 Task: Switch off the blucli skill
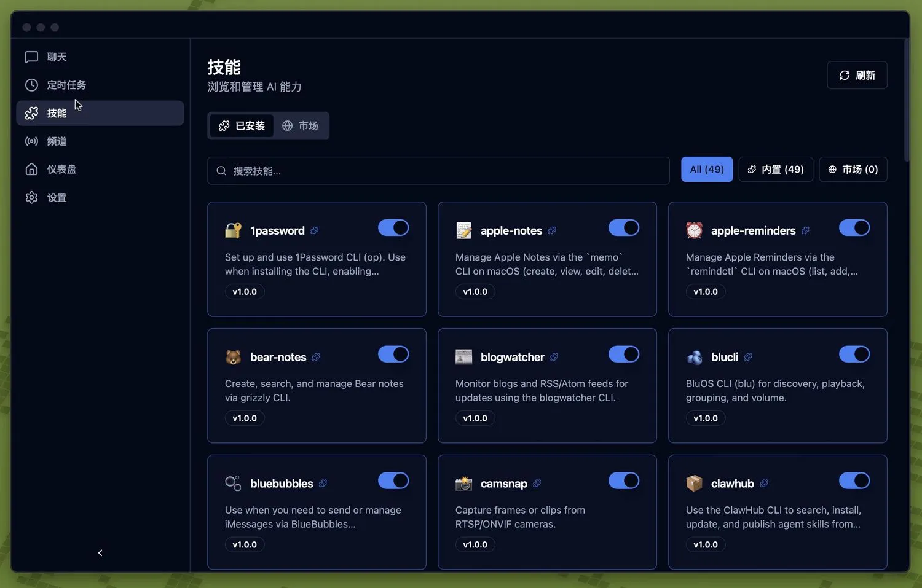click(854, 355)
